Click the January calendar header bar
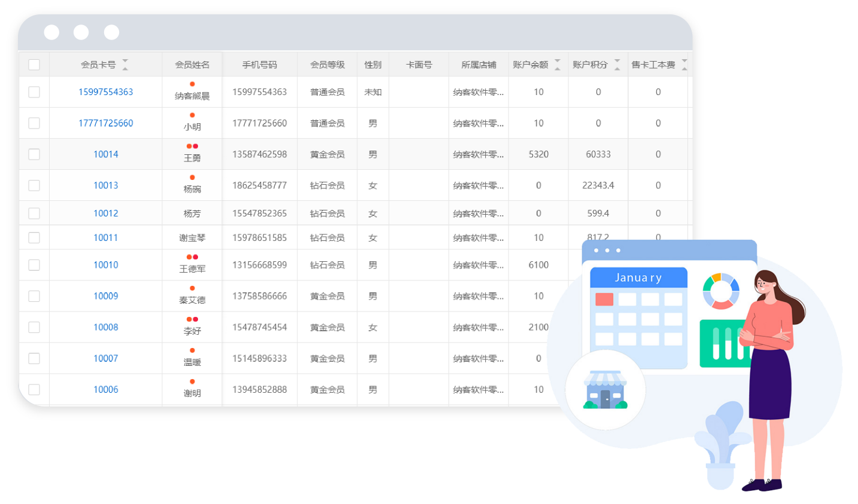Screen dimensions: 858x504 pos(638,277)
